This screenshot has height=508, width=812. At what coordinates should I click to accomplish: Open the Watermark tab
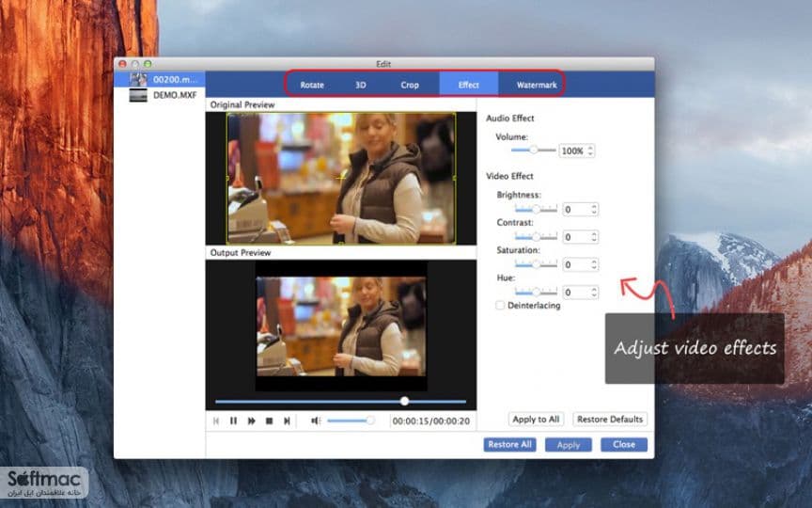click(x=537, y=85)
